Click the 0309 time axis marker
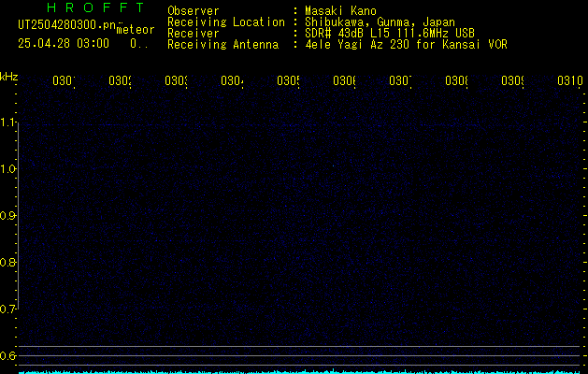588x374 pixels. (512, 80)
